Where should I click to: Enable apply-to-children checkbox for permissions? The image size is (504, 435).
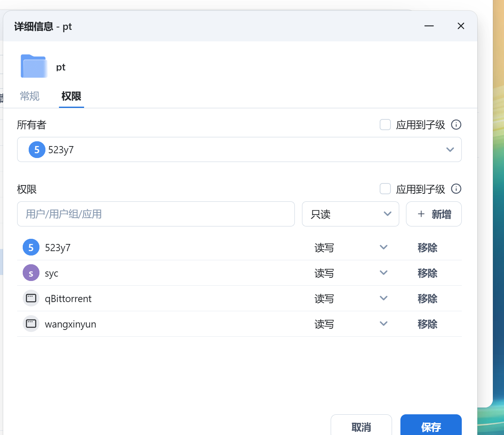click(385, 189)
